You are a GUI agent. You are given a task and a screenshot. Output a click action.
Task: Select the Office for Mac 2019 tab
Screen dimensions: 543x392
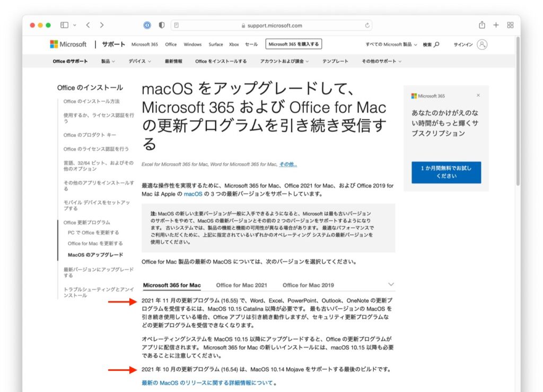(308, 285)
